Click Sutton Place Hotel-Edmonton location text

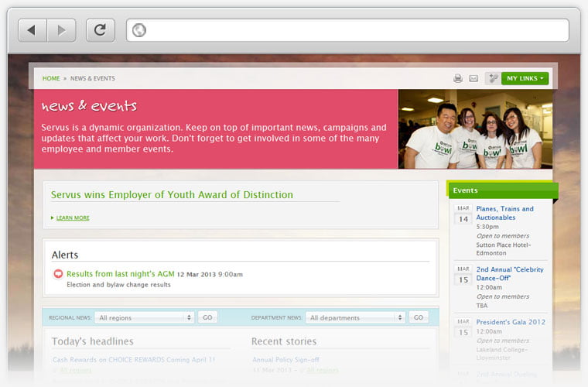point(504,249)
